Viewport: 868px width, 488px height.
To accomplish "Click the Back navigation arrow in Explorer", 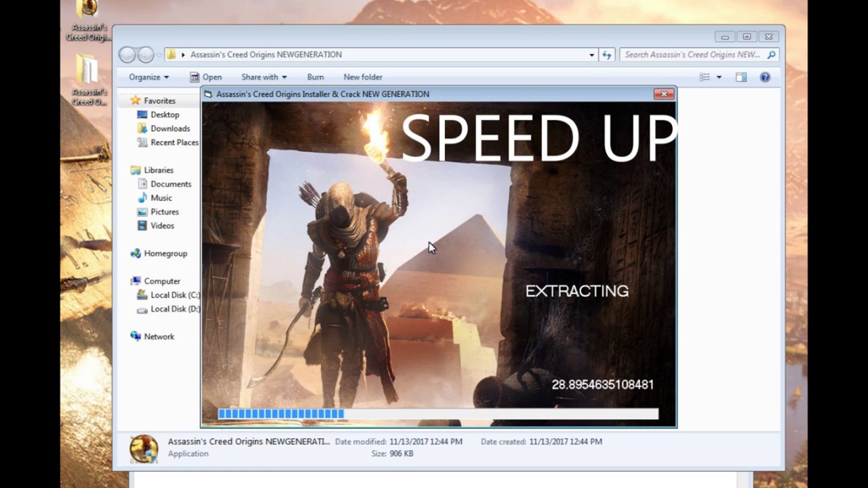I will 127,55.
